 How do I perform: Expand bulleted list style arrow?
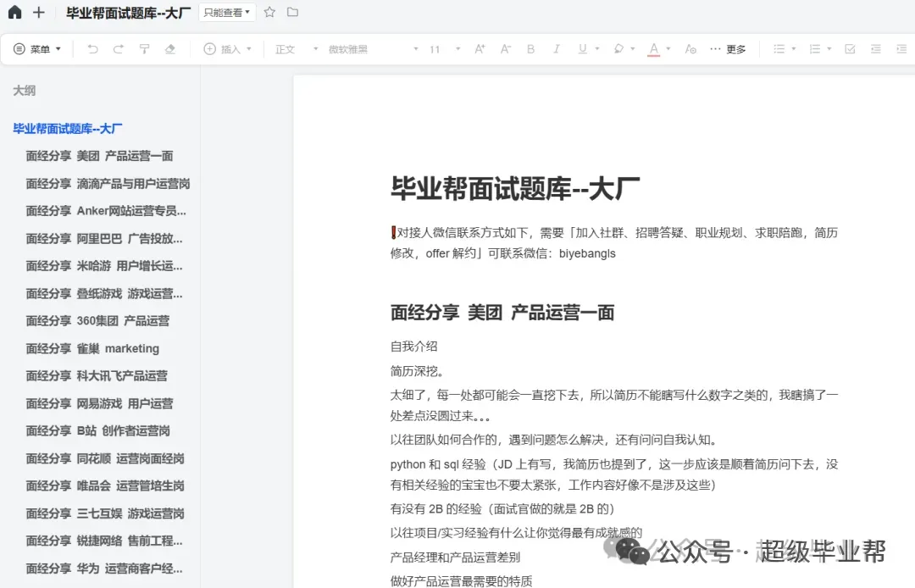794,49
